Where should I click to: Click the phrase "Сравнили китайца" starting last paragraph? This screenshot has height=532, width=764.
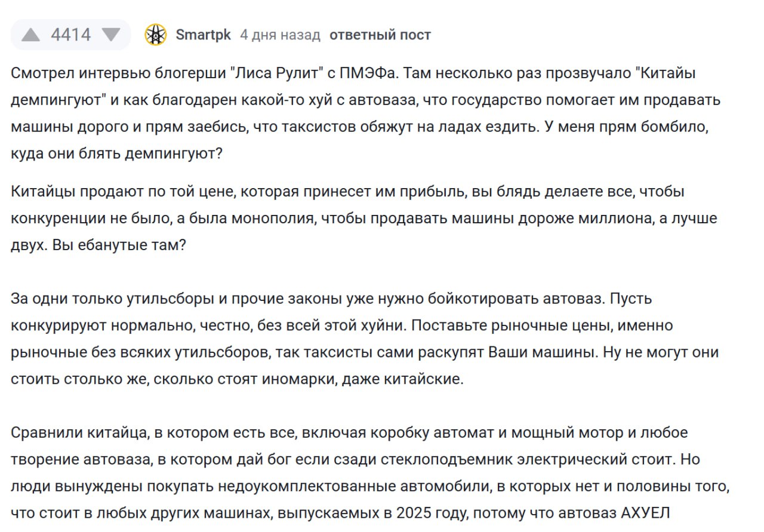point(71,432)
